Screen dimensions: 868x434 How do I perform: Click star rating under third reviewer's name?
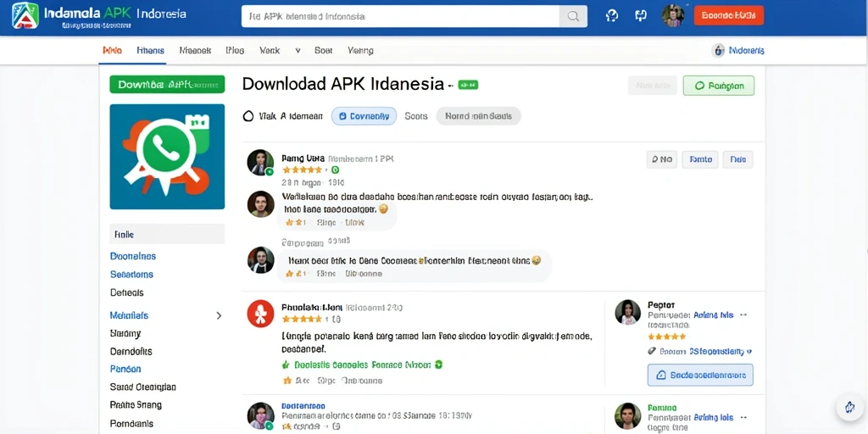point(302,319)
